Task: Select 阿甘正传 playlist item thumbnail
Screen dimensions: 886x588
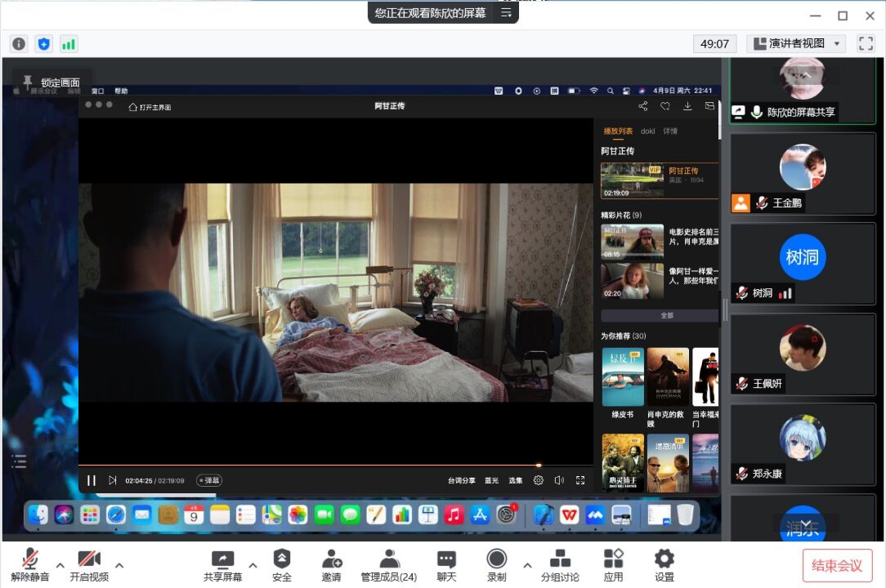Action: [x=633, y=180]
